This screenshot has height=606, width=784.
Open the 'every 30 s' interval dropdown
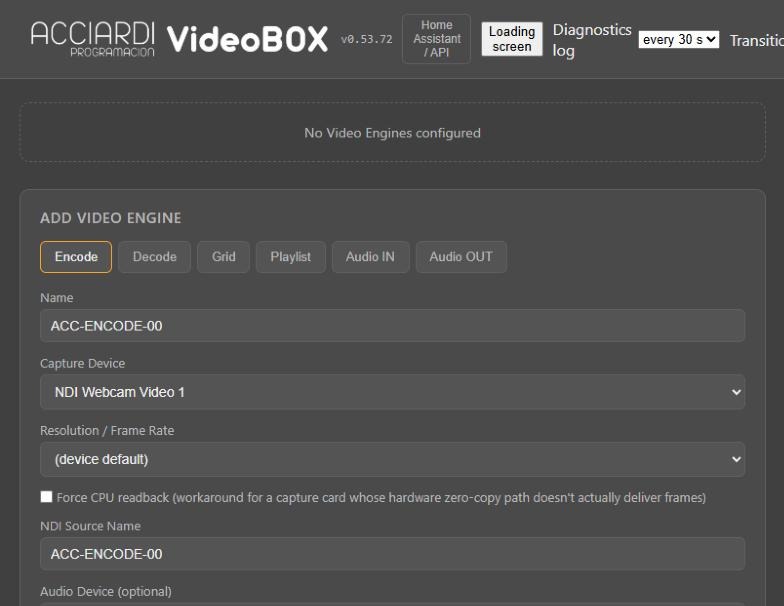click(x=678, y=40)
